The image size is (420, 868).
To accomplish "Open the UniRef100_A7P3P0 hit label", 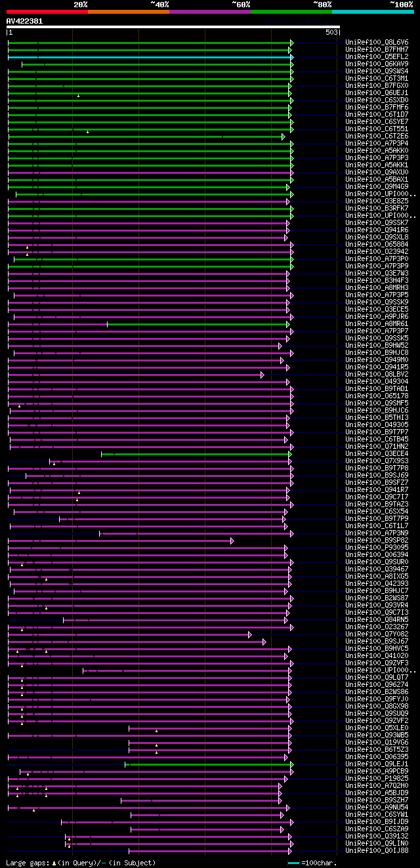I will click(377, 259).
